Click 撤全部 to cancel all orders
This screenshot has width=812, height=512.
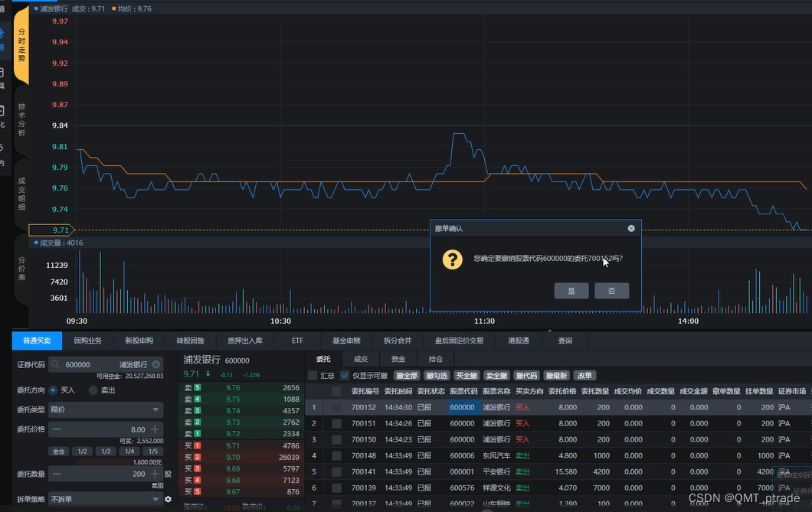pyautogui.click(x=407, y=376)
